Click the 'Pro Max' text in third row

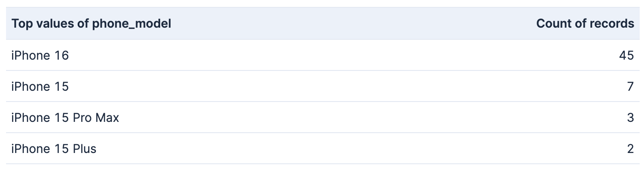pyautogui.click(x=96, y=118)
